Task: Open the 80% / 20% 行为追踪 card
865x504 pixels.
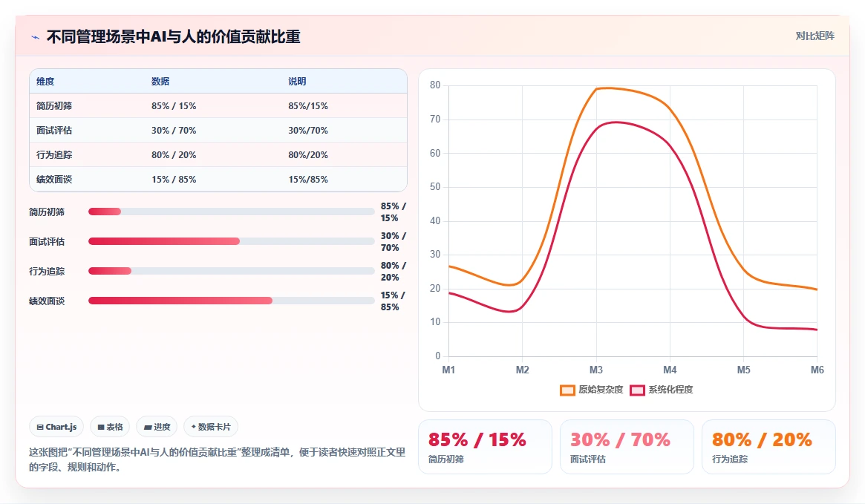Action: [768, 447]
